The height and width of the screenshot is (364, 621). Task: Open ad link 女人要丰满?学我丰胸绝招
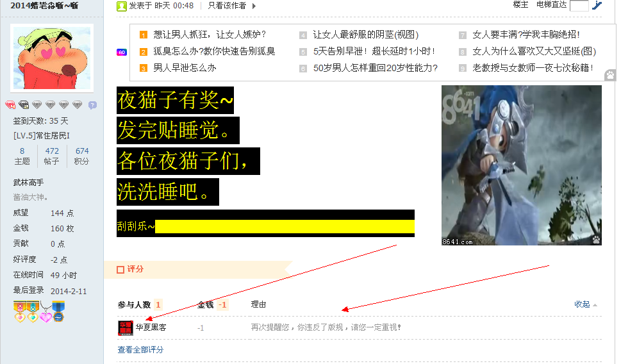click(526, 35)
